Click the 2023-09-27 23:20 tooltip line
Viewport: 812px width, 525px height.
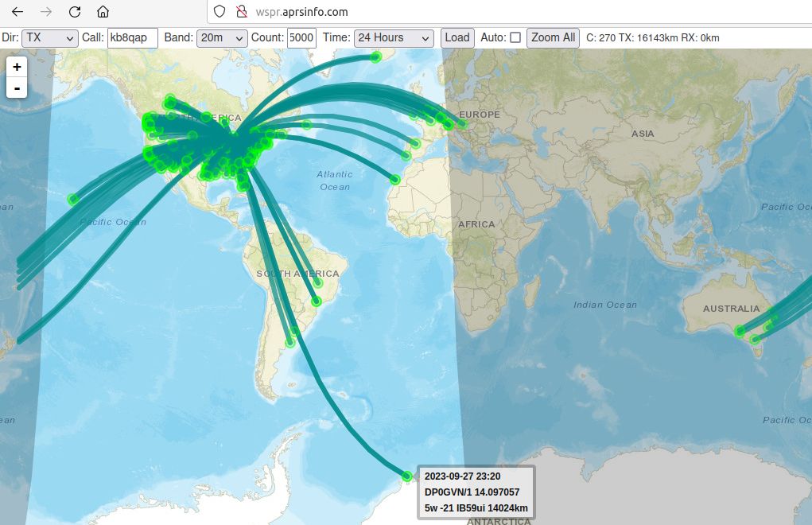tap(462, 476)
